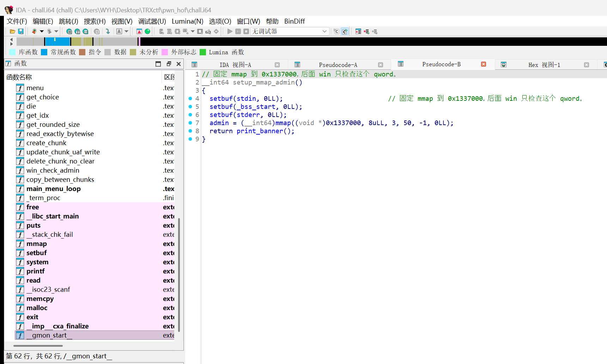The image size is (607, 364).
Task: Click the navigation band right arrow
Action: coord(11,44)
